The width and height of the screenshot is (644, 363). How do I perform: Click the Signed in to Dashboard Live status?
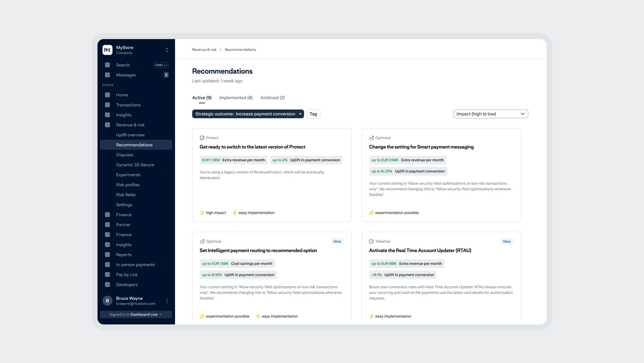tap(136, 314)
